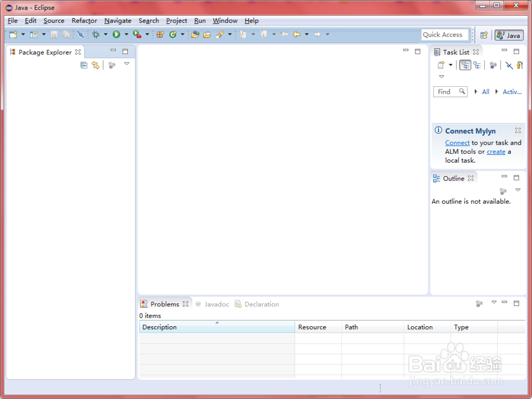Open the Window menu
Screen dimensions: 532x399
[225, 21]
